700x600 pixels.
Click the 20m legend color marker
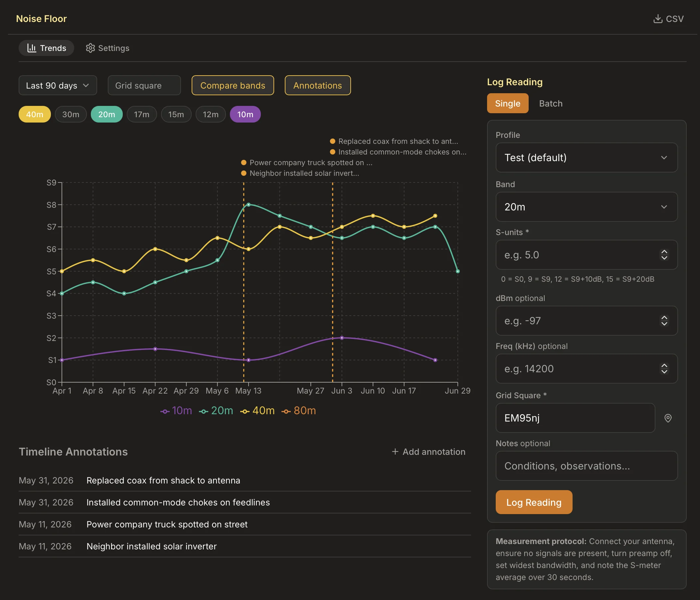tap(204, 412)
